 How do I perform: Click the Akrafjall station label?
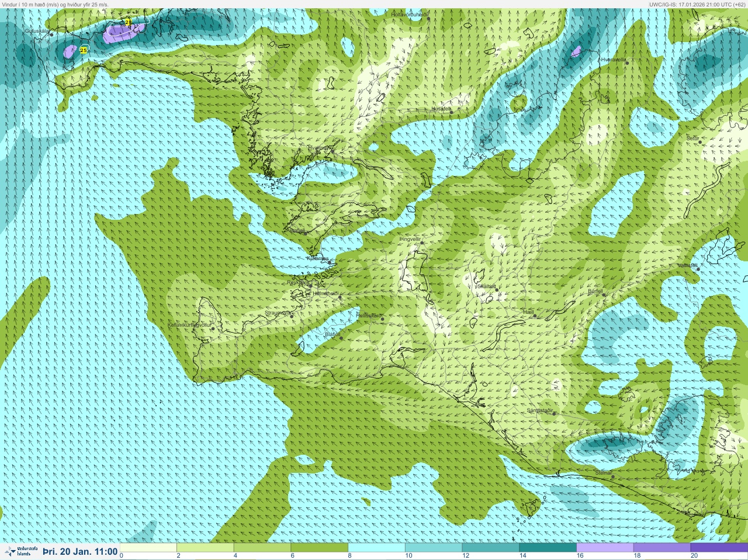(295, 230)
